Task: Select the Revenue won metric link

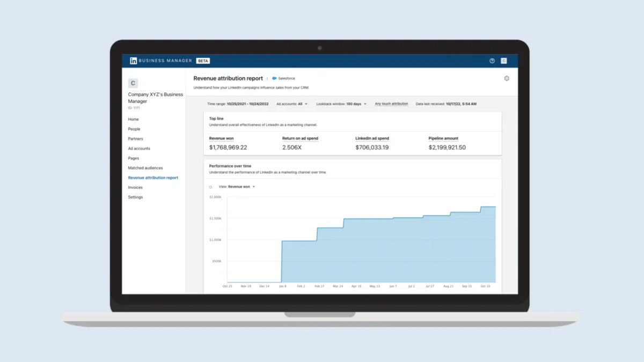Action: [220, 138]
